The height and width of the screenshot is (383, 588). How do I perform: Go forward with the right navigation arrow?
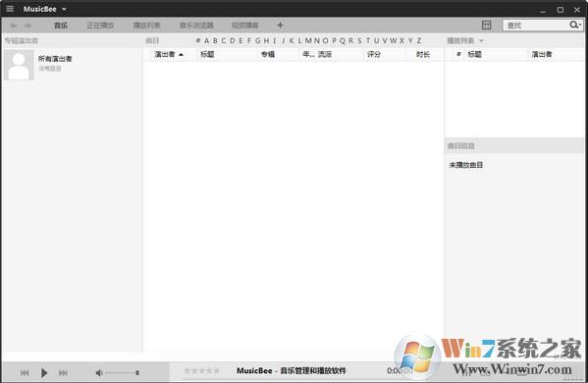click(x=27, y=26)
